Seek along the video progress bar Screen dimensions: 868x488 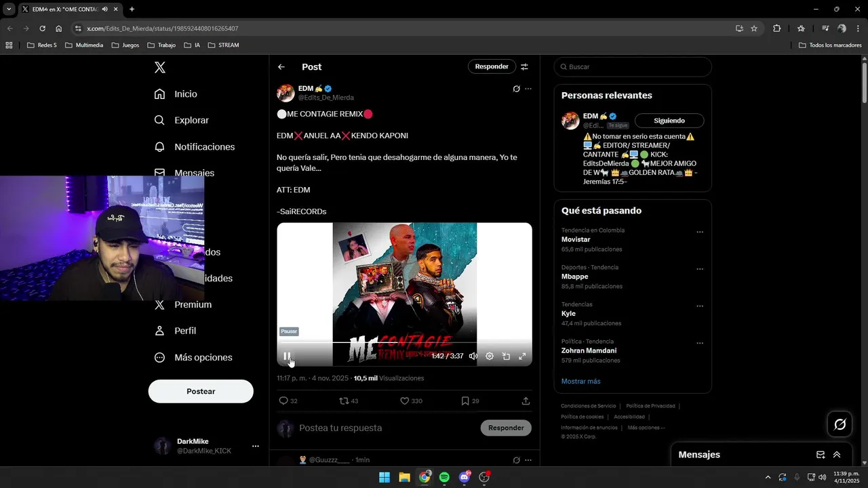(404, 343)
